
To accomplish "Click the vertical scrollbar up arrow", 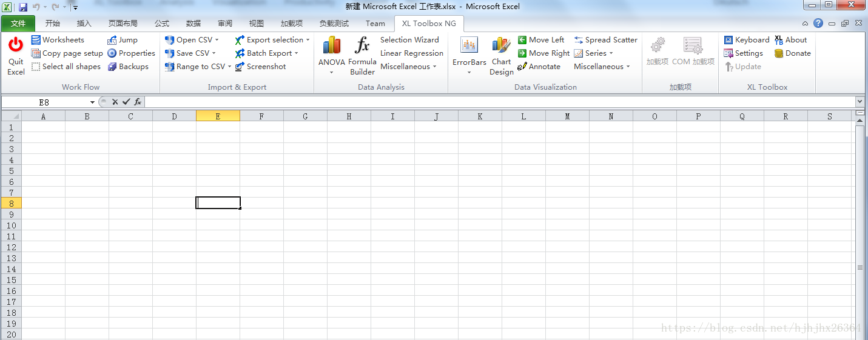I will click(x=860, y=122).
